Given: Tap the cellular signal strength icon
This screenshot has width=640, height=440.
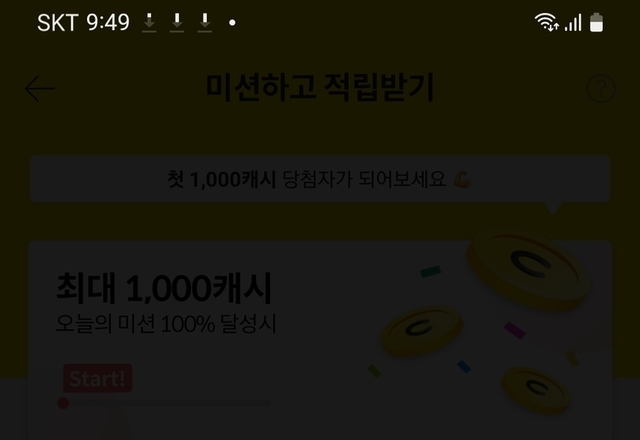Looking at the screenshot, I should click(573, 23).
